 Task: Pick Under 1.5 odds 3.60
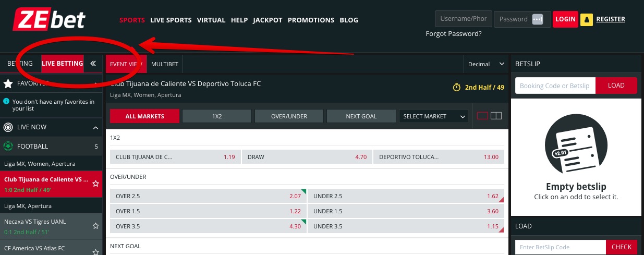click(x=406, y=211)
